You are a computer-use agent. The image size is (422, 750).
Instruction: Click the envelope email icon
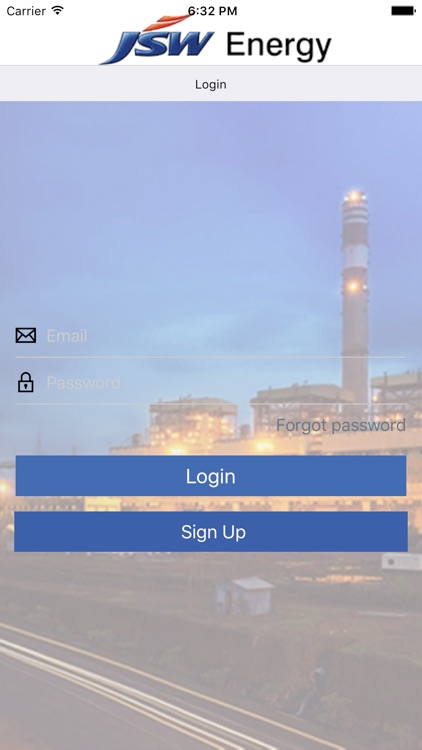[26, 336]
